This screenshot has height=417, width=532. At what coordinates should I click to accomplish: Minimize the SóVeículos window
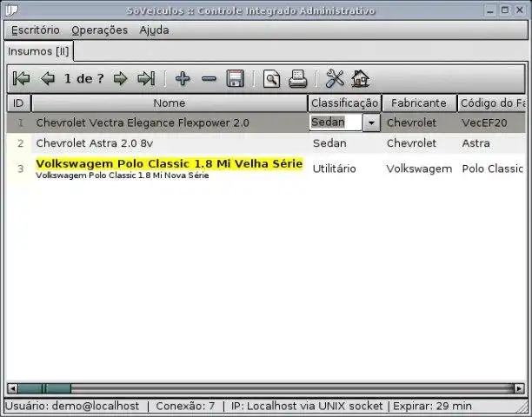pyautogui.click(x=490, y=10)
